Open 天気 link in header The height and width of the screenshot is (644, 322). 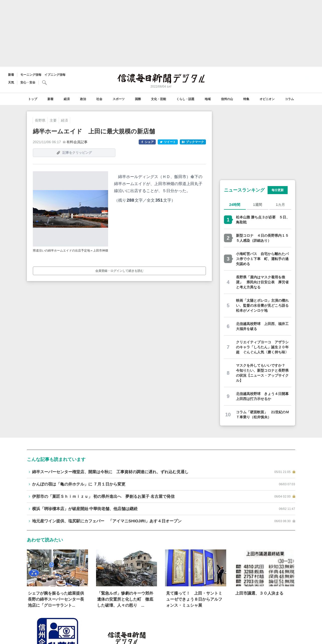tap(11, 83)
